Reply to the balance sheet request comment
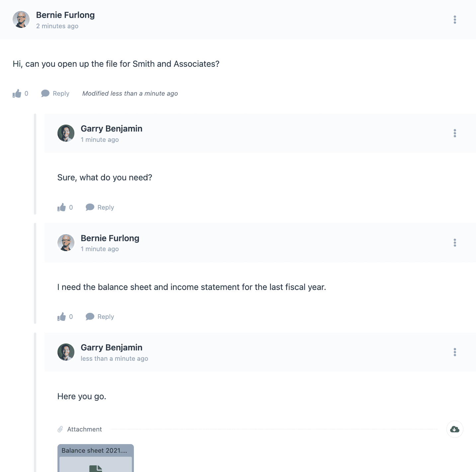The height and width of the screenshot is (472, 476). pyautogui.click(x=100, y=317)
